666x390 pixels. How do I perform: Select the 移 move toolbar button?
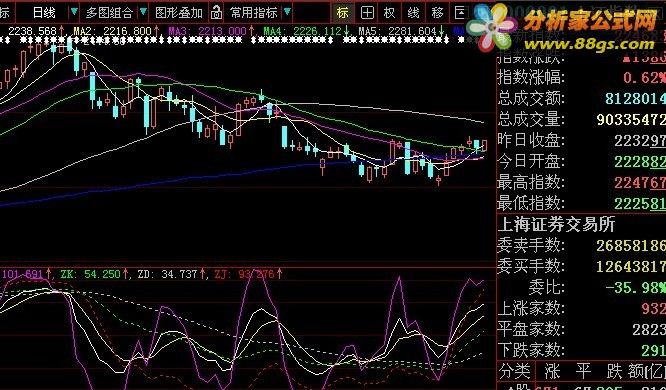pyautogui.click(x=437, y=13)
